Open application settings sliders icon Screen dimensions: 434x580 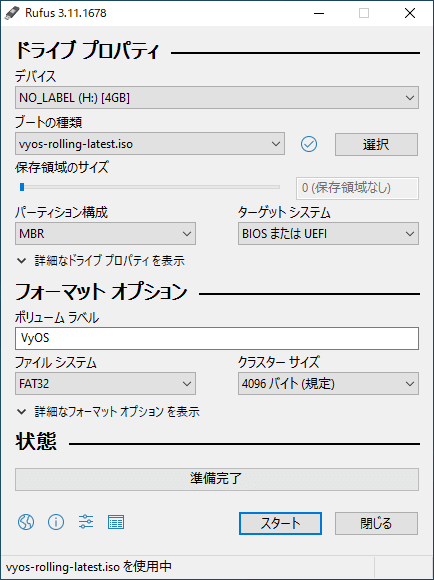click(x=86, y=522)
